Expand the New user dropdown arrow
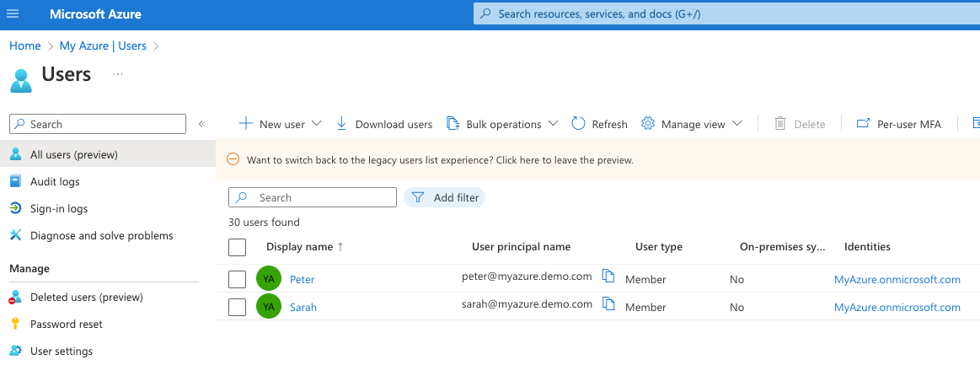The width and height of the screenshot is (980, 365). [x=316, y=124]
